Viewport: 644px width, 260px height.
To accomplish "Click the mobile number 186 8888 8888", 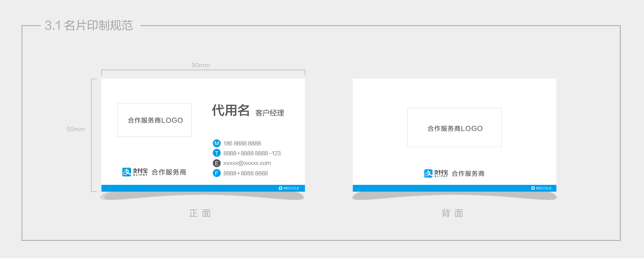I will 242,143.
